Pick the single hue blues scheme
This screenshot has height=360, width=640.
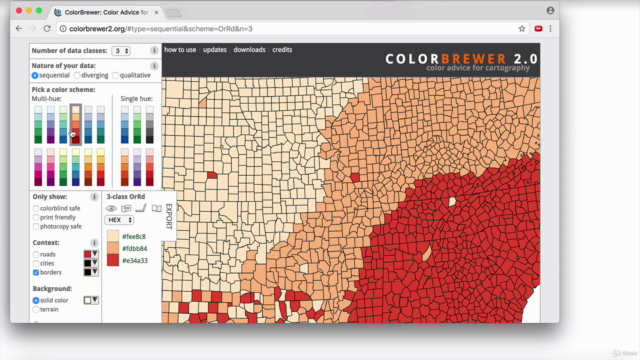(x=124, y=125)
